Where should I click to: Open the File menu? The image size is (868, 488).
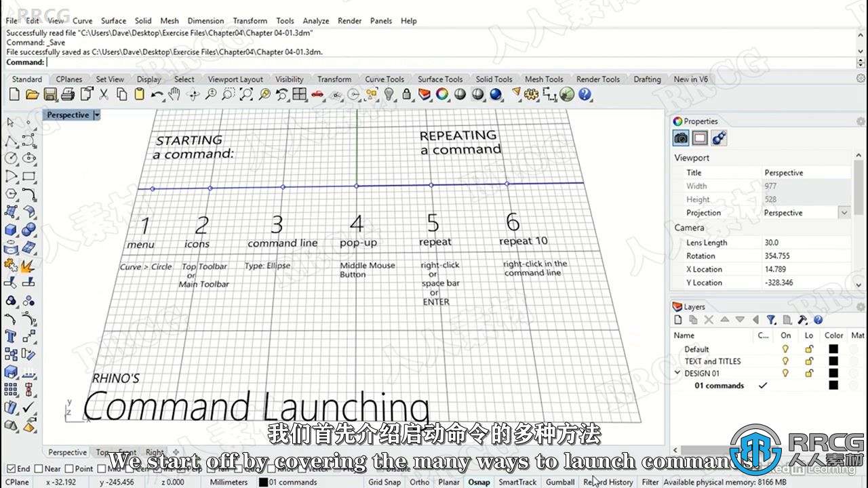(12, 21)
